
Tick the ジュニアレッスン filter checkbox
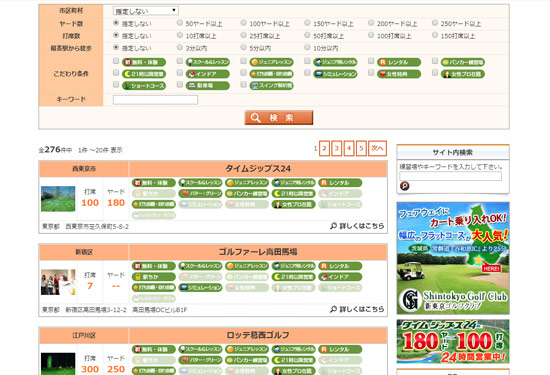[243, 61]
